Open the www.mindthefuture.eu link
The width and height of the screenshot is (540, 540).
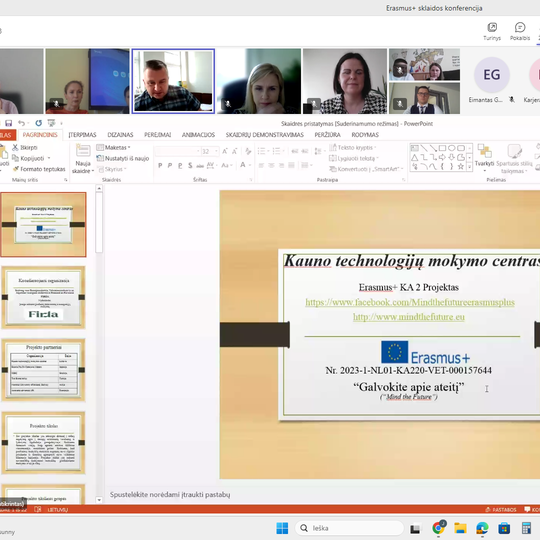point(409,316)
